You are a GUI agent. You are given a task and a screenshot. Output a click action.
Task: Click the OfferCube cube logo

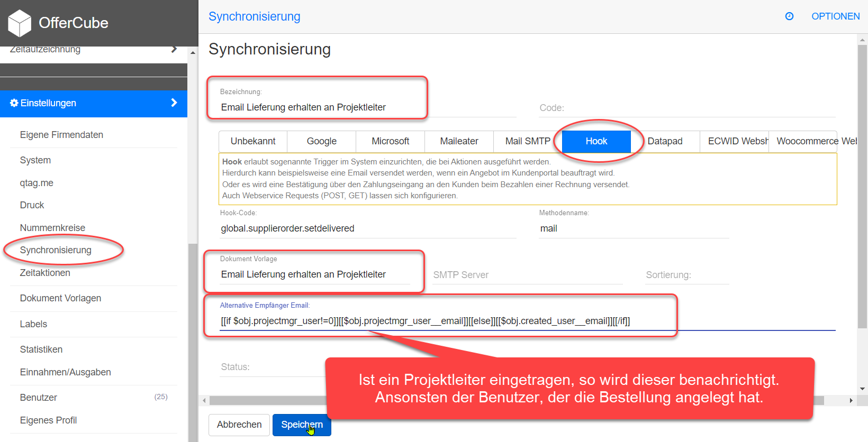[x=20, y=23]
